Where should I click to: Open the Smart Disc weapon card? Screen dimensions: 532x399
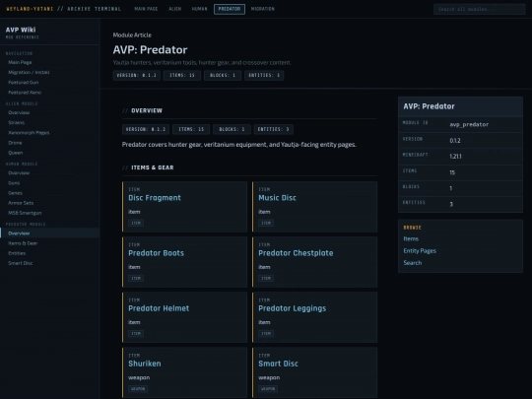coord(315,372)
